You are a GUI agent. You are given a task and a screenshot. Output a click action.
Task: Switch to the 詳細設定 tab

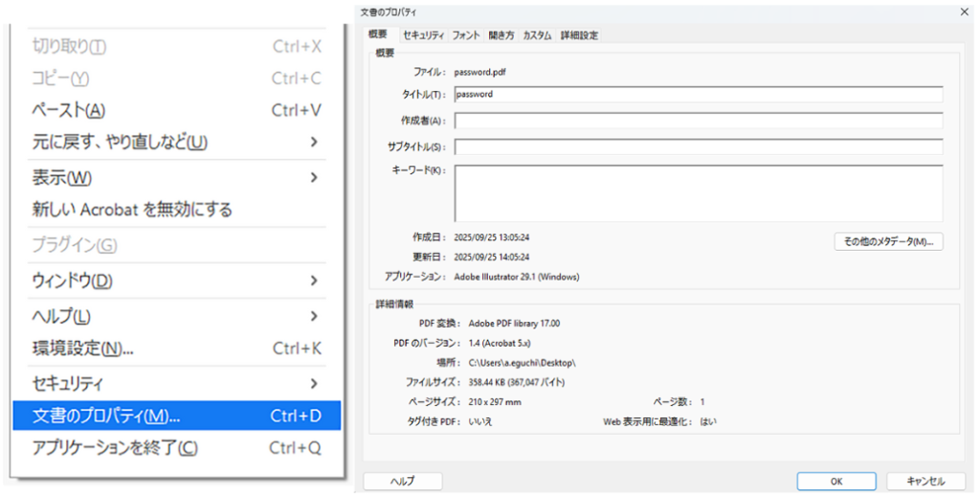pyautogui.click(x=579, y=35)
